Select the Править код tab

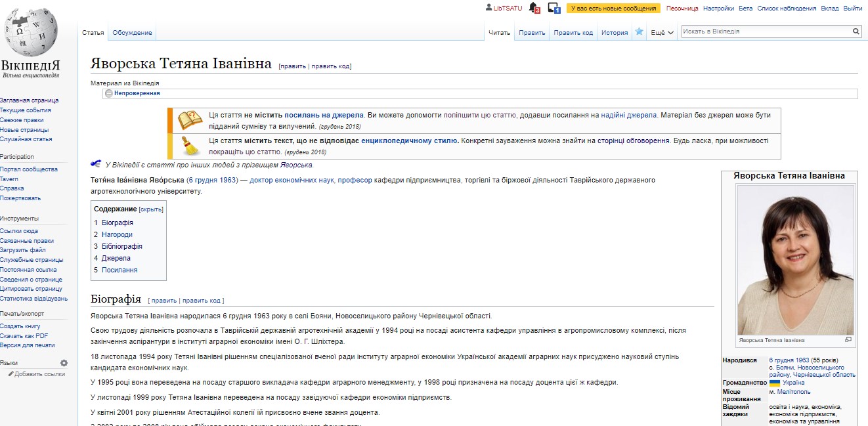pyautogui.click(x=573, y=32)
